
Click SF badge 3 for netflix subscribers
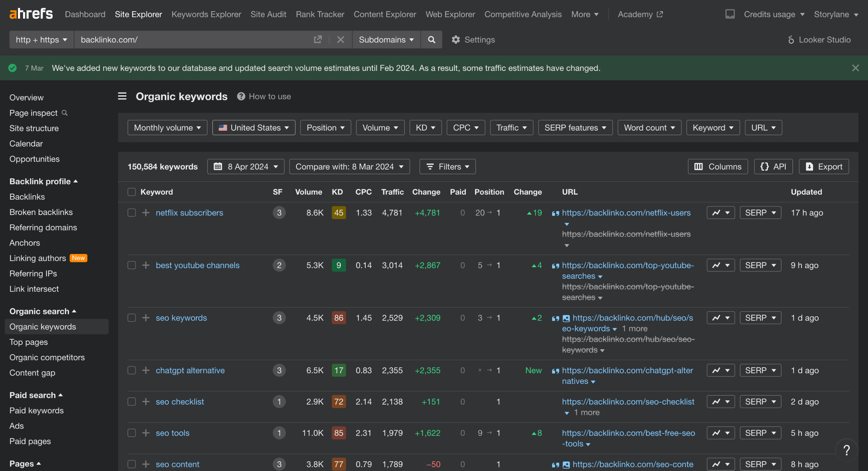tap(279, 213)
